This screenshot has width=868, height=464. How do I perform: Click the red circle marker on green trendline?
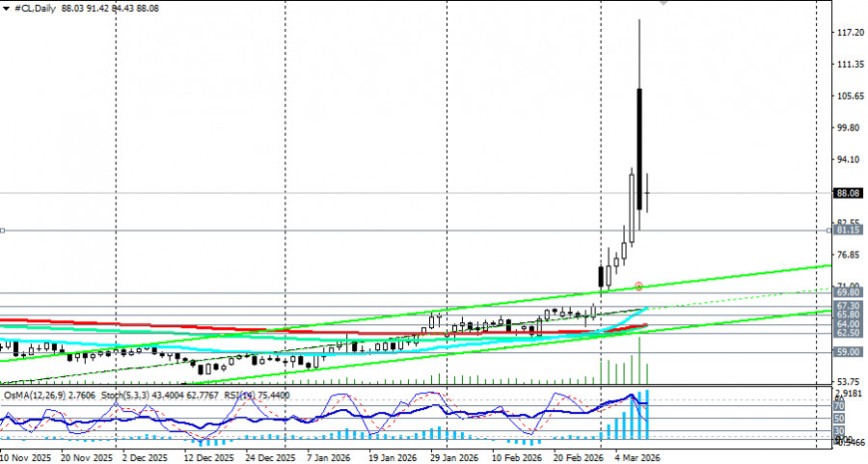click(638, 287)
